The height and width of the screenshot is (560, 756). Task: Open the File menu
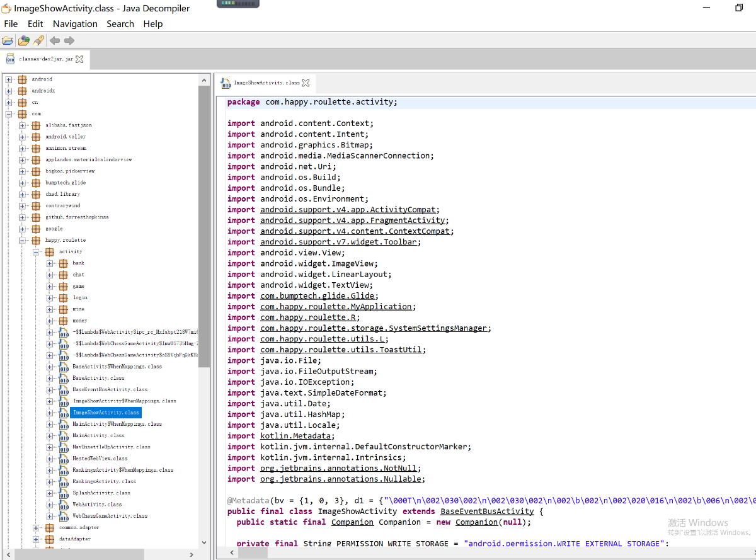pyautogui.click(x=11, y=24)
